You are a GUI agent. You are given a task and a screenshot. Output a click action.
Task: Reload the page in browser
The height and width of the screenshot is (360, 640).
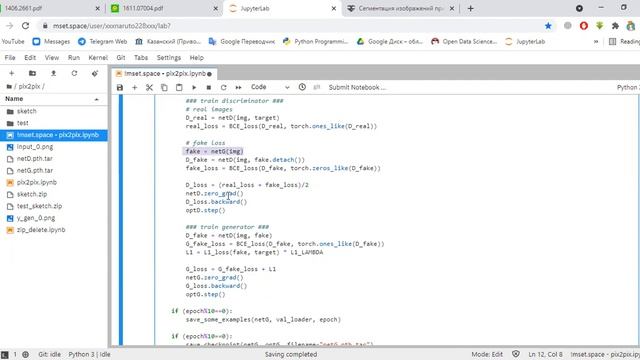pyautogui.click(x=25, y=26)
